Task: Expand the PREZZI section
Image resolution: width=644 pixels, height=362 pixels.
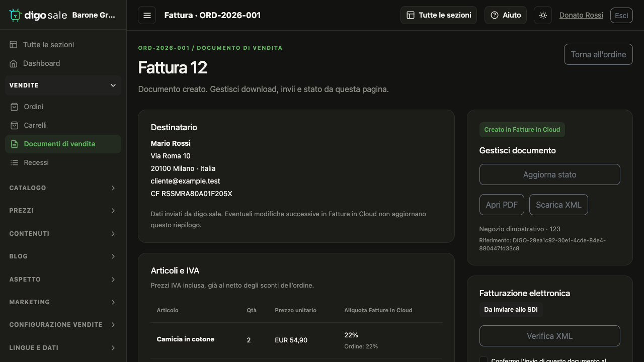Action: coord(63,211)
